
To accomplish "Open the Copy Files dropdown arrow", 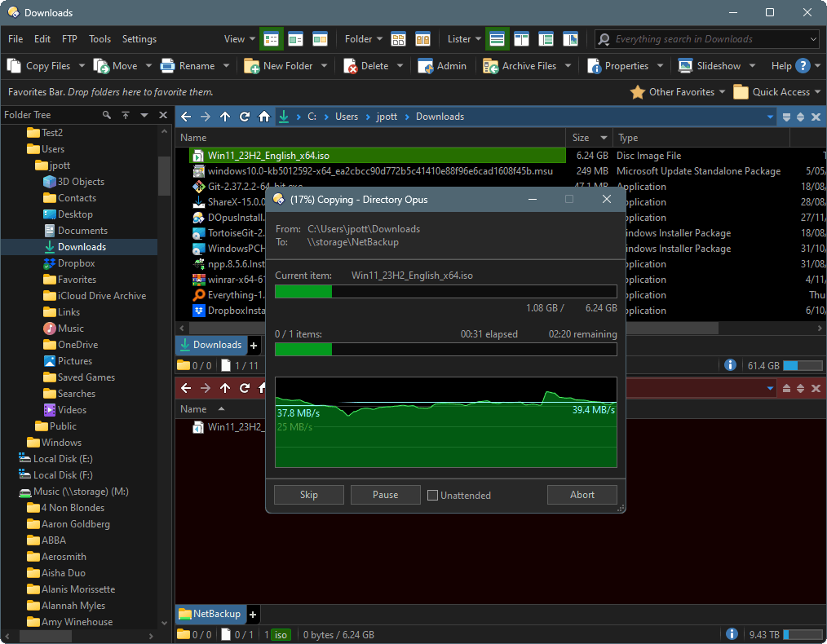I will 81,66.
